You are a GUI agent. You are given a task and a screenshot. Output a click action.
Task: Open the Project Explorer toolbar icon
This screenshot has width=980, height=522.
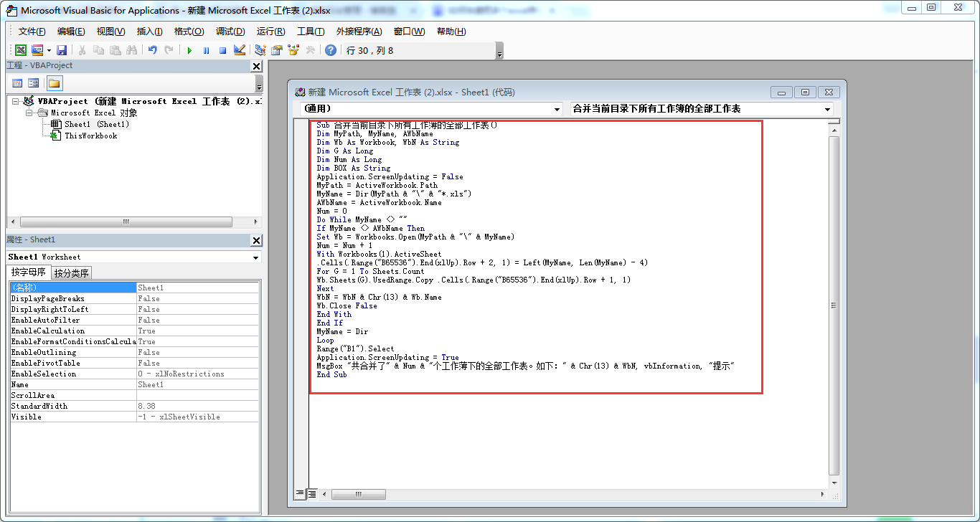[260, 50]
